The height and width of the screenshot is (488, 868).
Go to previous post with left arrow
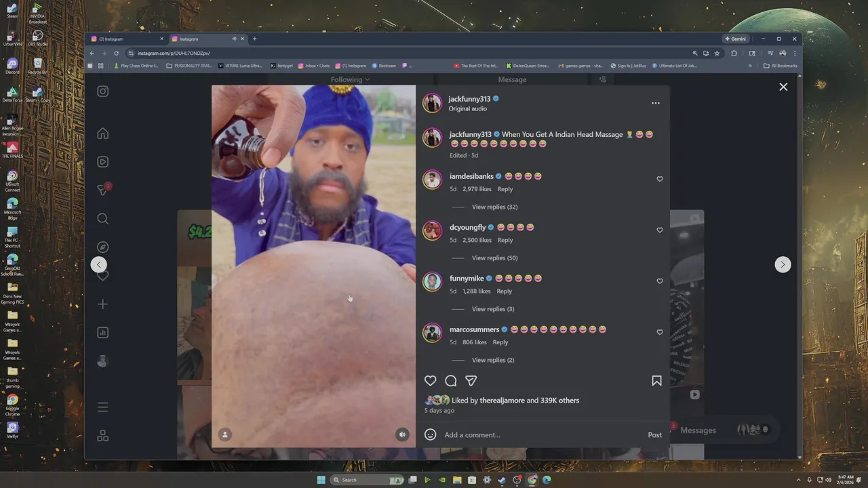99,264
